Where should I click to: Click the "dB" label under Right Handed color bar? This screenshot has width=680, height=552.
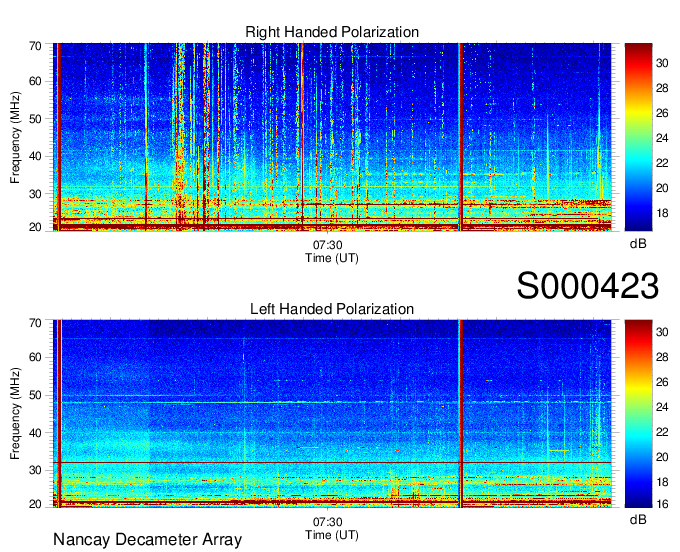click(x=638, y=244)
